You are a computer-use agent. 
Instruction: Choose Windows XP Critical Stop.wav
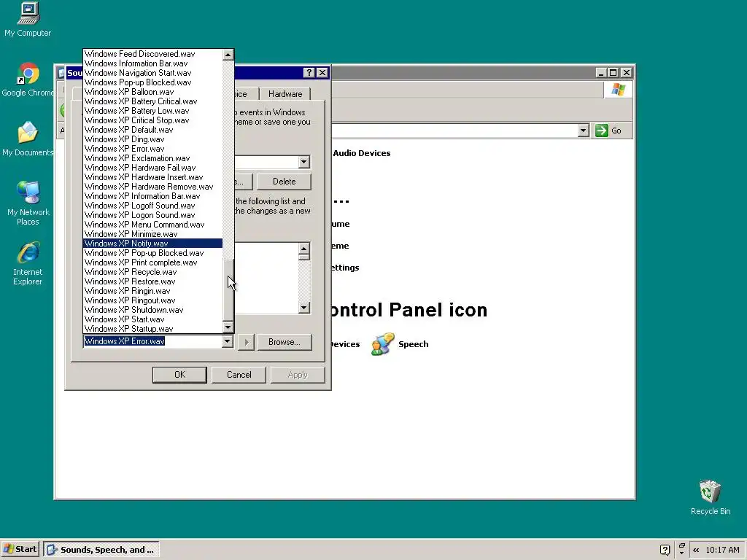coord(153,120)
